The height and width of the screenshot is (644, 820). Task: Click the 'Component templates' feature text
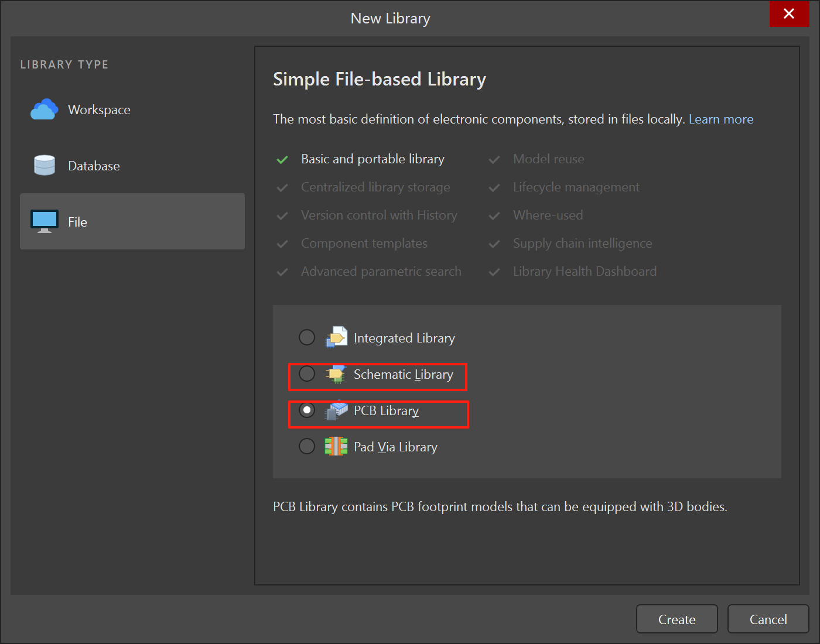click(x=364, y=244)
